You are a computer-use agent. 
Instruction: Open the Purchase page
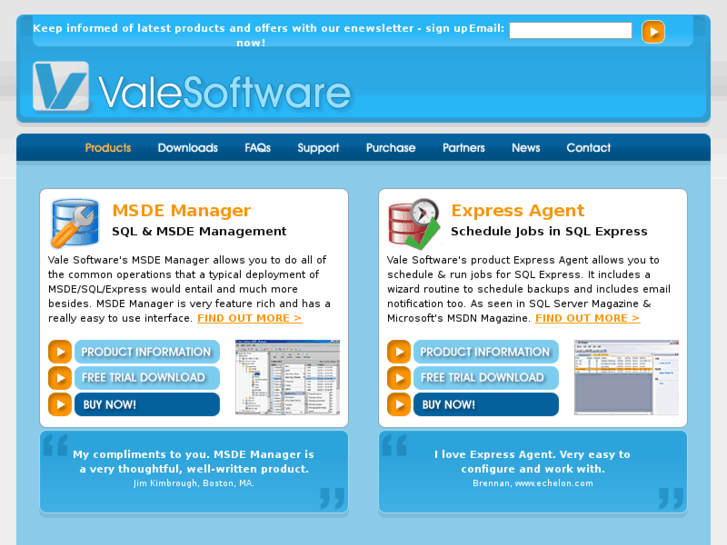[391, 148]
